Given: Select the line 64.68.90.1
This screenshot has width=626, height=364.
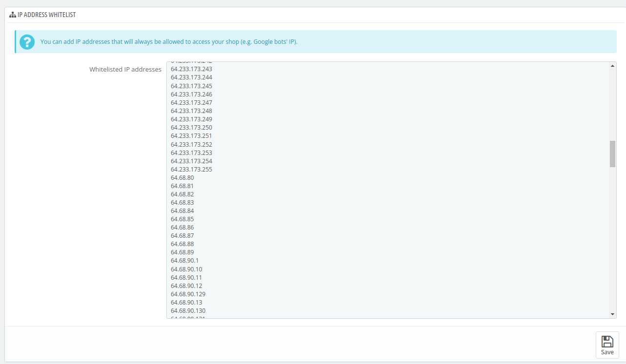Looking at the screenshot, I should coord(184,260).
